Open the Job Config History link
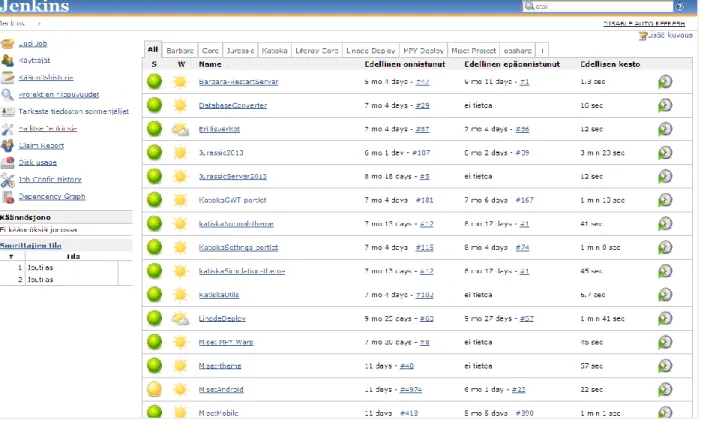This screenshot has height=424, width=701. coord(50,179)
